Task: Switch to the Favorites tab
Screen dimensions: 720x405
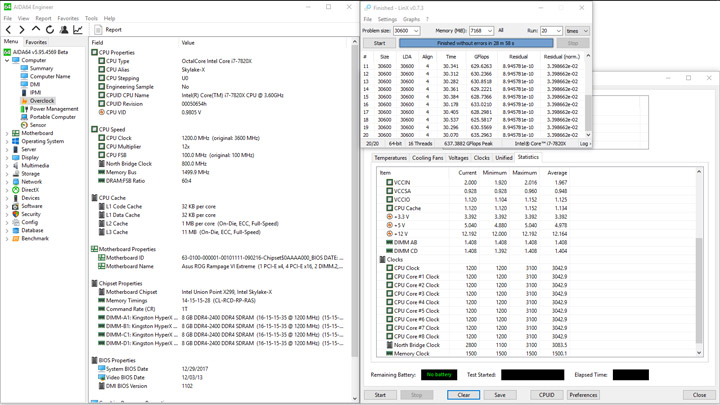Action: (x=36, y=42)
